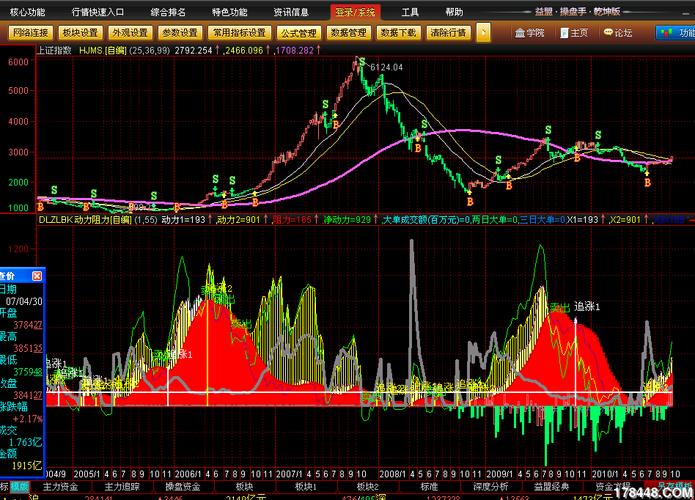Open the 学院 academy icon link
Viewport: 695px width, 500px height.
click(529, 33)
